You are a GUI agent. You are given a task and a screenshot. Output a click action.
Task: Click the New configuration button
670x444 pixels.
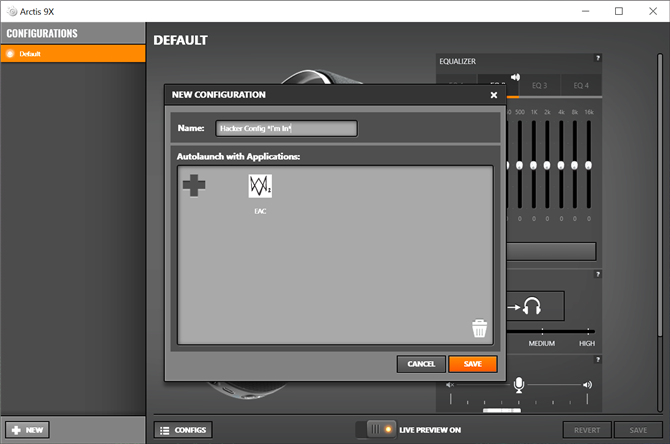(27, 429)
